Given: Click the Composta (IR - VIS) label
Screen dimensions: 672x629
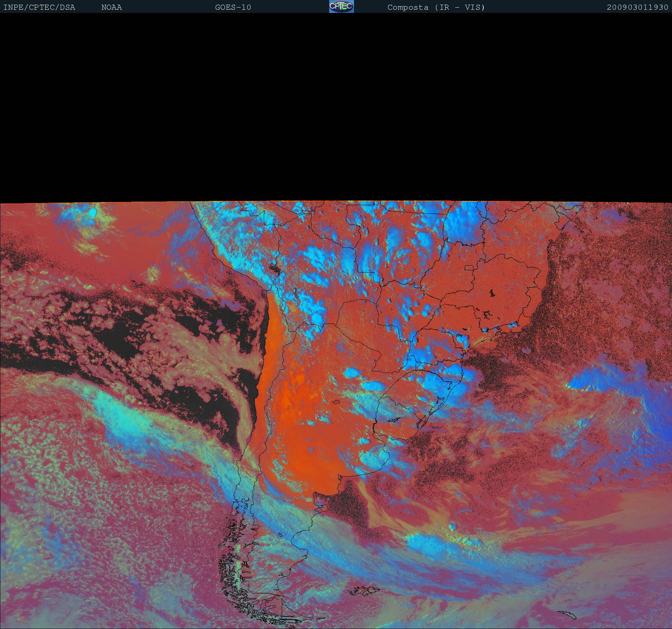Looking at the screenshot, I should click(436, 8).
